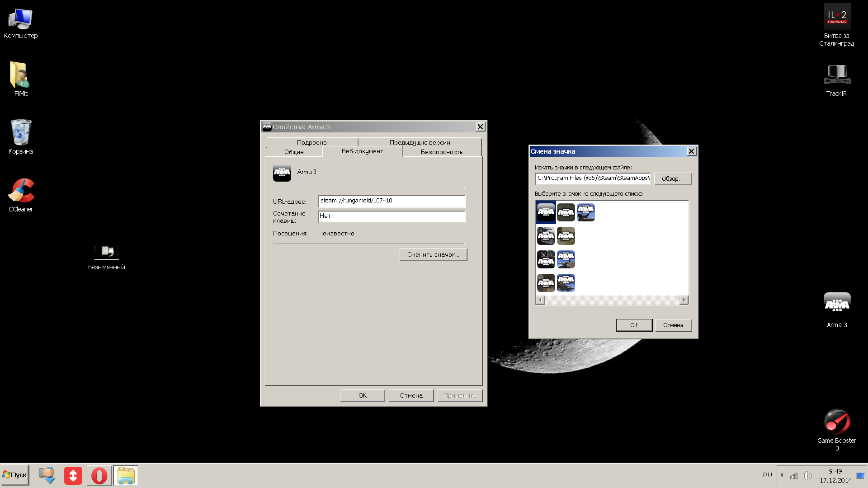Switch to the Opera browser taskbar button
The height and width of the screenshot is (488, 868).
[99, 475]
